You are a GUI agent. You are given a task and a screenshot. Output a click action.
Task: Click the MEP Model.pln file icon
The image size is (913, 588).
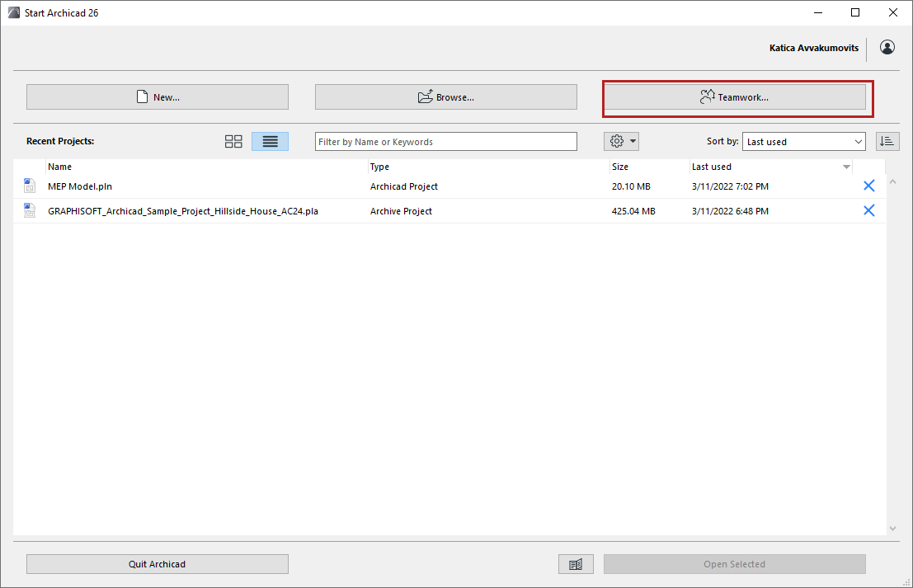[x=30, y=186]
